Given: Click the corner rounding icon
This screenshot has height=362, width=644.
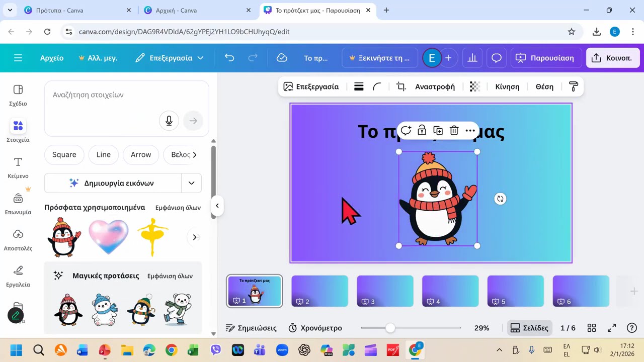Looking at the screenshot, I should click(377, 86).
